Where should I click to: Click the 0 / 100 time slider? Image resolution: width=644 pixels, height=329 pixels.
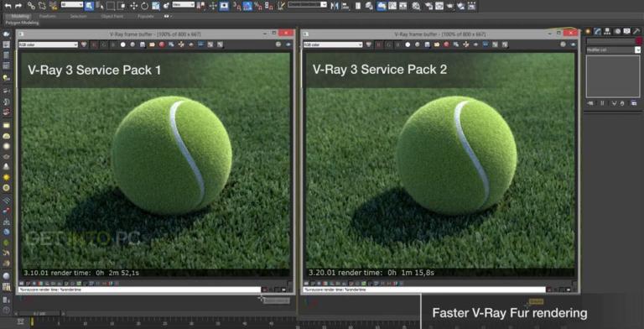tap(39, 314)
